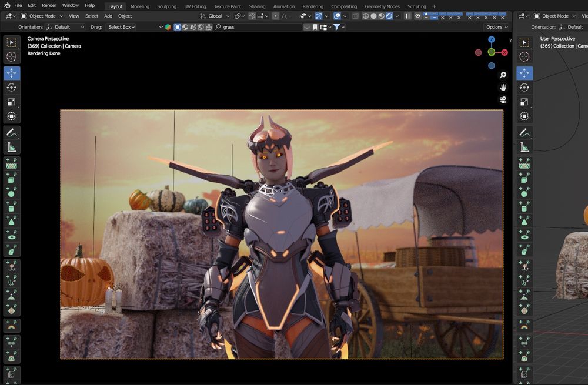Toggle X-ray mode
Image resolution: width=588 pixels, height=385 pixels.
click(x=355, y=16)
